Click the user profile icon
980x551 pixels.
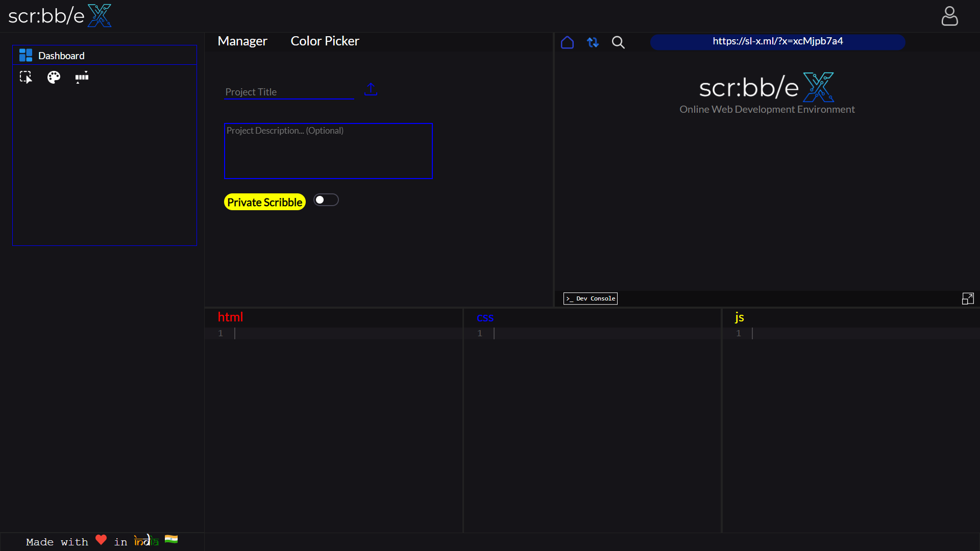[949, 16]
